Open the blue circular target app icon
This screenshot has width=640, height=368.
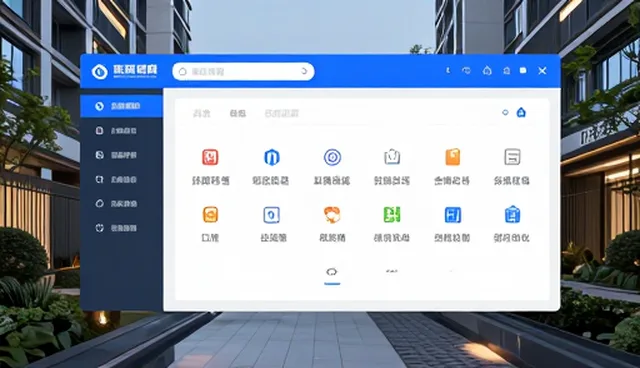point(332,157)
